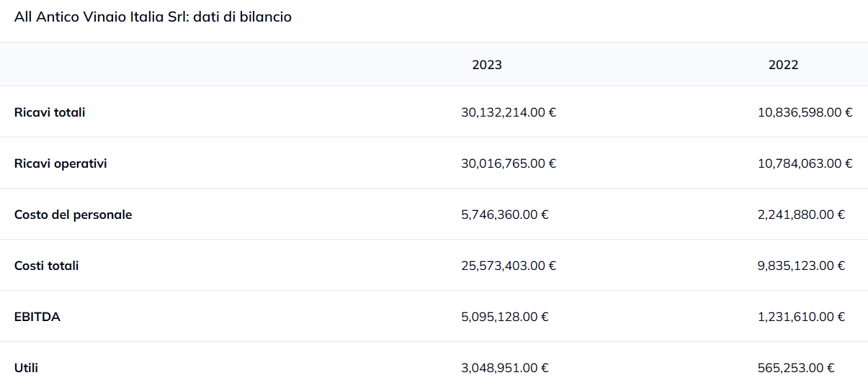Click the 2023 Ricavi totali value 30,132,214.00 €
Image resolution: width=868 pixels, height=388 pixels.
point(509,112)
